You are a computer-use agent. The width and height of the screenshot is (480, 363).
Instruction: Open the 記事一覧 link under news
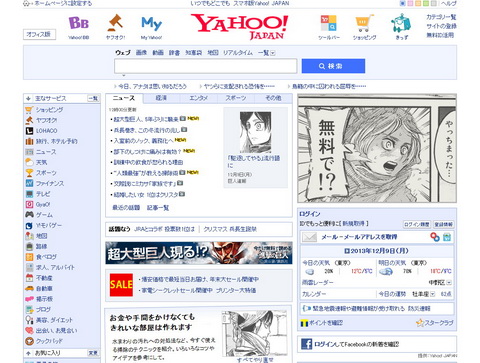[x=158, y=208]
